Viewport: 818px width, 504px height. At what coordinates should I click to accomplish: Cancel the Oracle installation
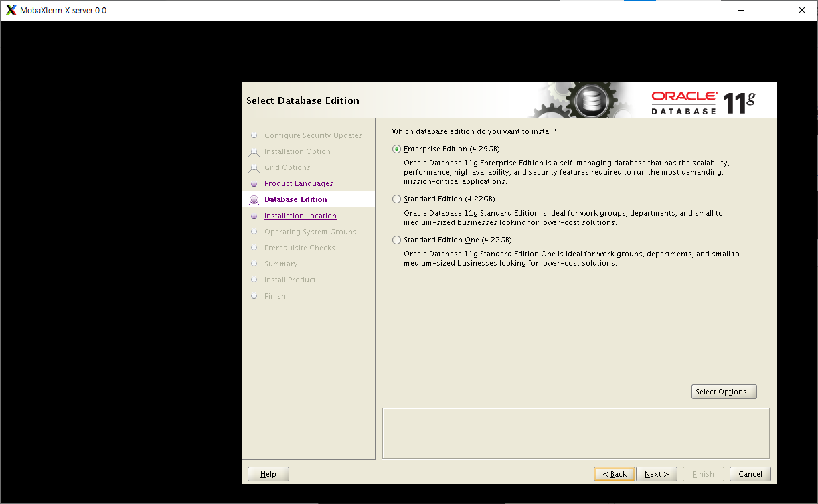[750, 474]
